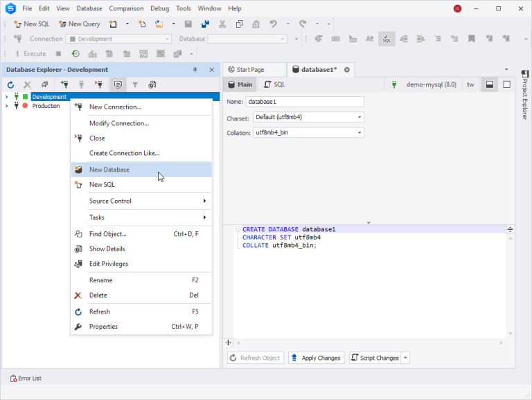Click the SQL checkmark icon in the toolbar
The image size is (532, 400).
pyautogui.click(x=387, y=39)
